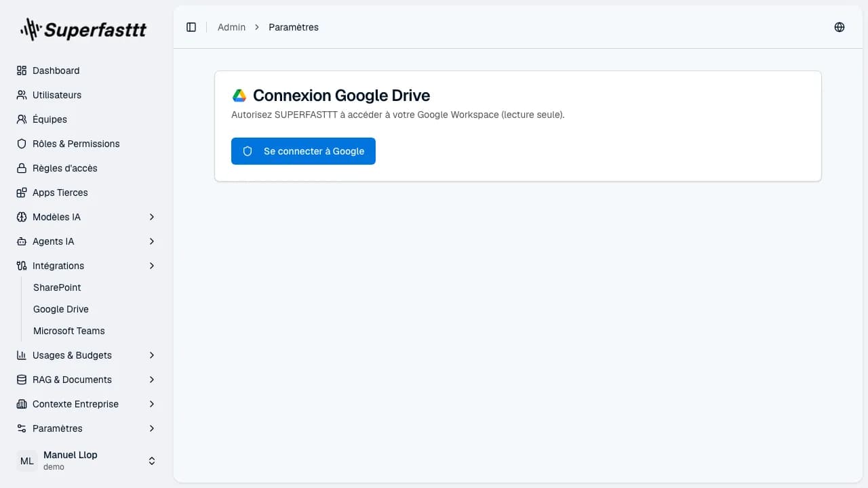Open the Dashboard menu item
868x488 pixels.
87,70
